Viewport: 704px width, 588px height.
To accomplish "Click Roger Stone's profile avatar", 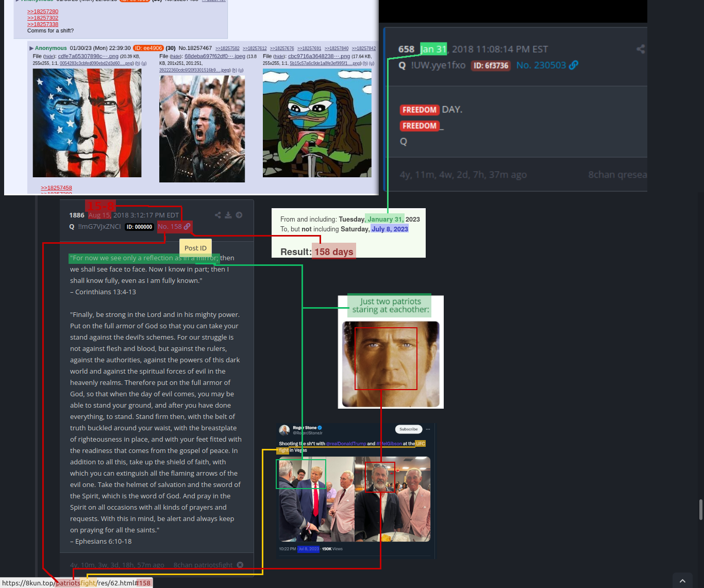I will click(x=284, y=430).
